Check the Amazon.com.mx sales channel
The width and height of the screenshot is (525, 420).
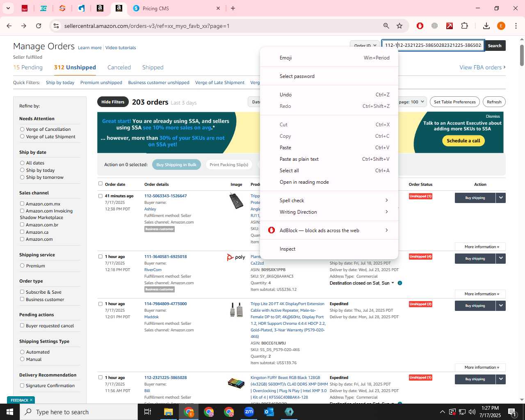point(22,203)
